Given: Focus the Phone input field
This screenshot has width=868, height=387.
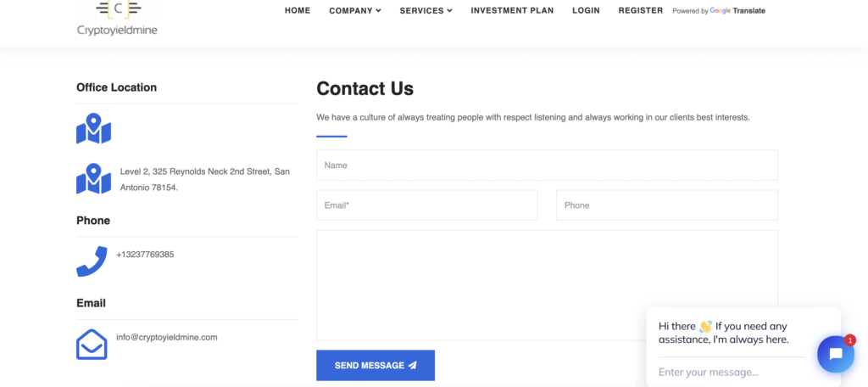Looking at the screenshot, I should (x=667, y=205).
